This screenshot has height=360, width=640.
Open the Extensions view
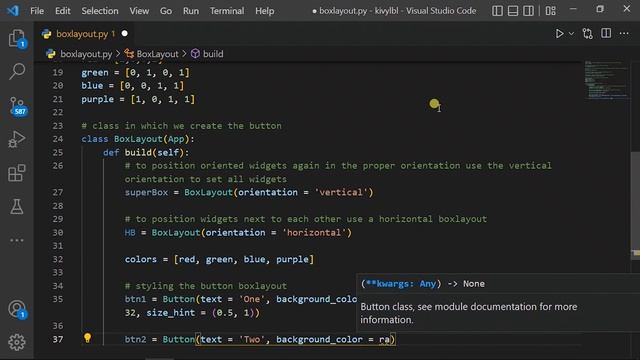click(17, 173)
